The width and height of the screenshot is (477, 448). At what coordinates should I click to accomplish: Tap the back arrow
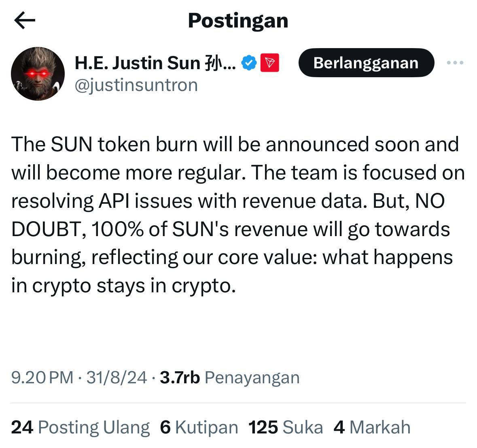click(x=25, y=21)
